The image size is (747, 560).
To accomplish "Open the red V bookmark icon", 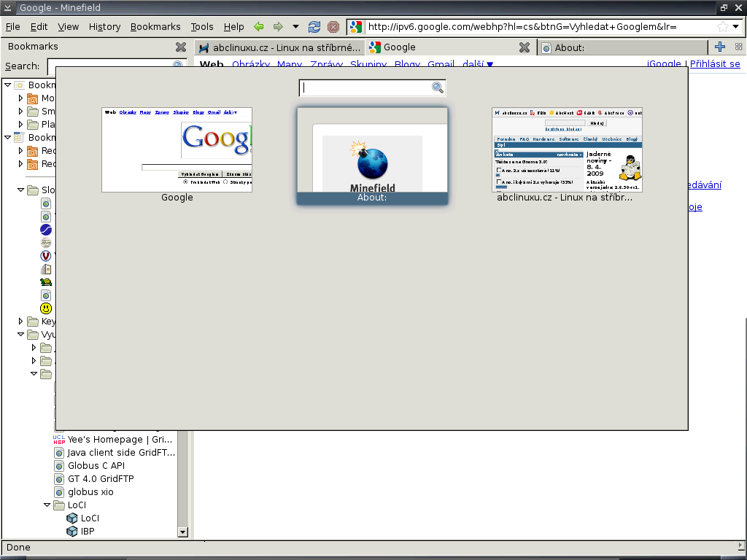I will 46,256.
